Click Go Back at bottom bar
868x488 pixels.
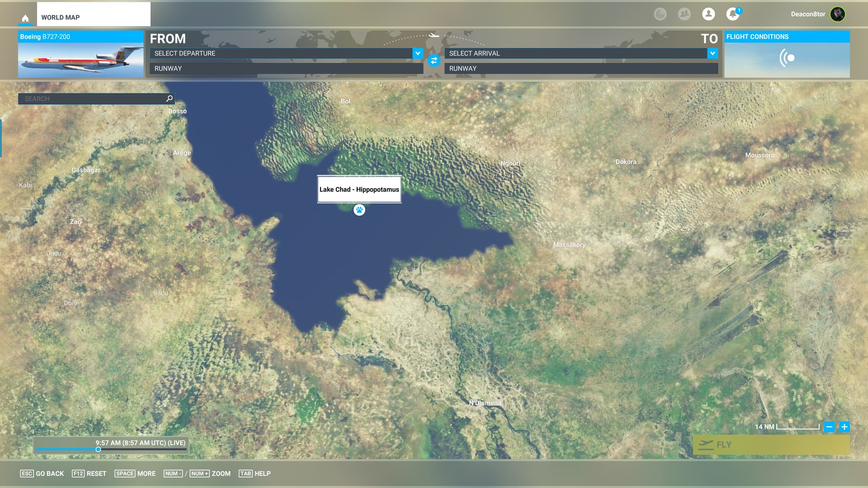42,474
